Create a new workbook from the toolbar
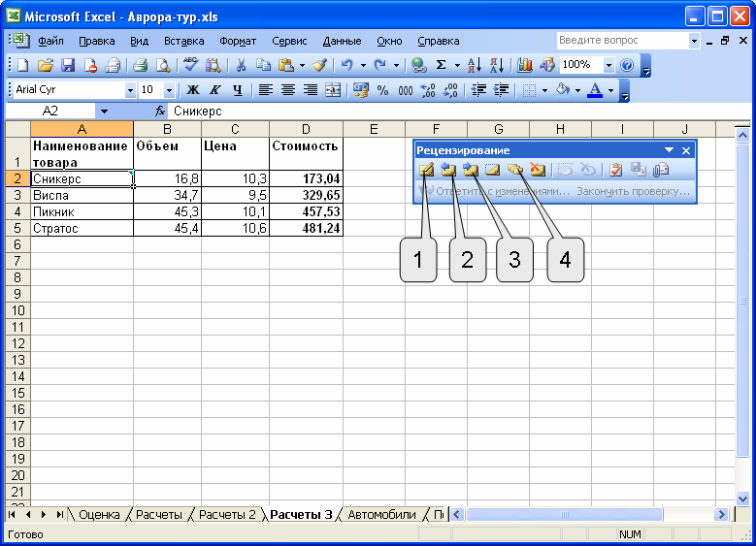The height and width of the screenshot is (546, 756). pos(22,65)
